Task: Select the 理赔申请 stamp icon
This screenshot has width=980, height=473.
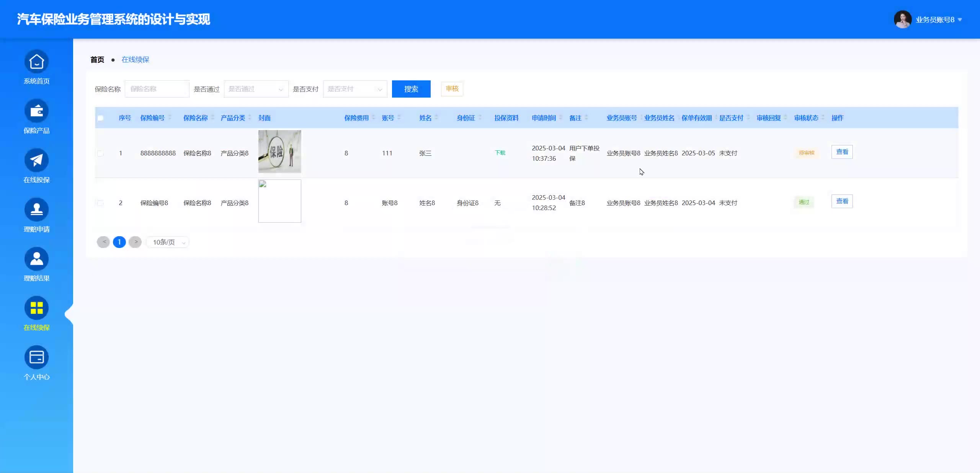Action: [x=36, y=209]
